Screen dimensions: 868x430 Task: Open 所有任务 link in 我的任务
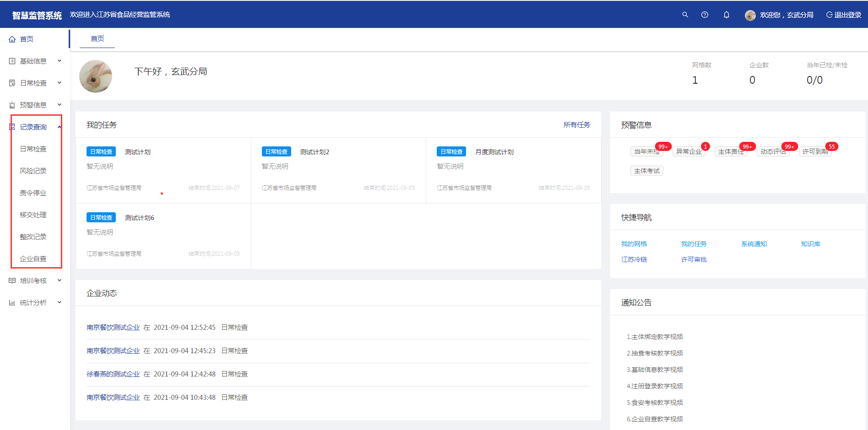click(x=576, y=125)
